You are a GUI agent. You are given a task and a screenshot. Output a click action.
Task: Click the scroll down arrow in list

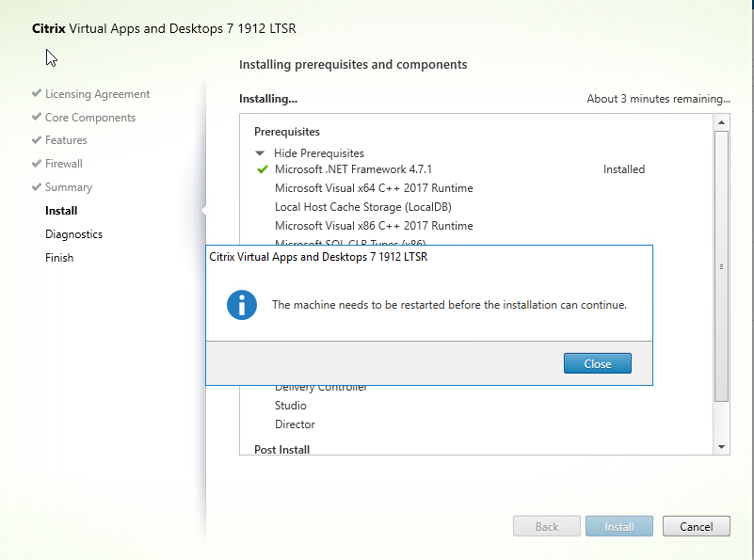click(x=721, y=447)
